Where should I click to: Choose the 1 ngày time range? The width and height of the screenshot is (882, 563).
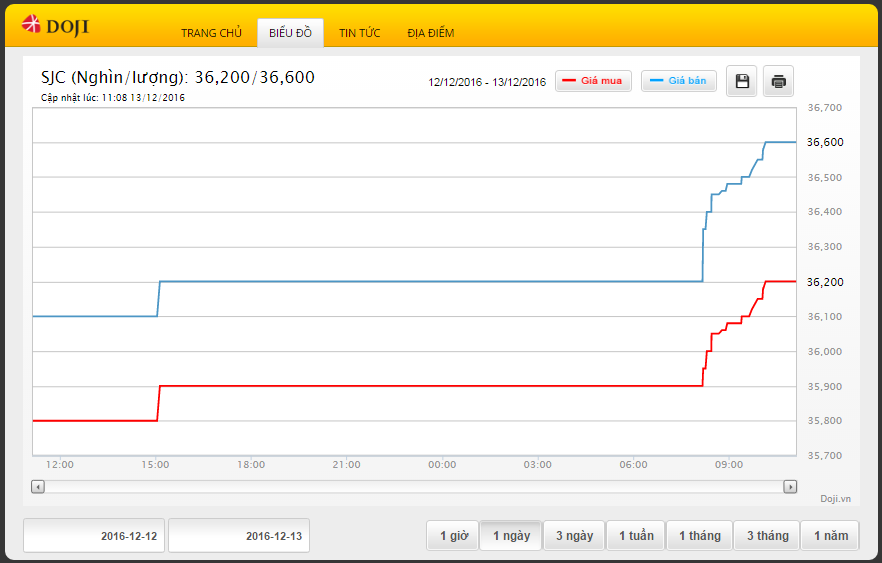click(511, 535)
